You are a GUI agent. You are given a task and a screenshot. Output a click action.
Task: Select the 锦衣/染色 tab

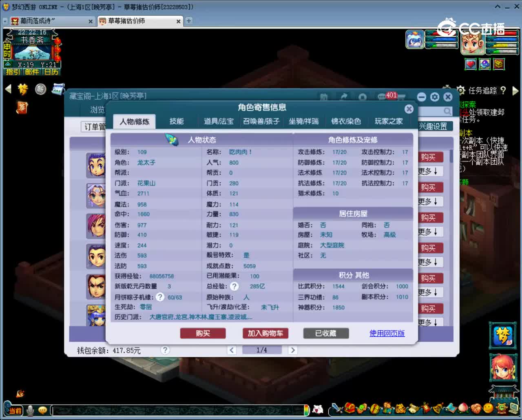pos(346,122)
